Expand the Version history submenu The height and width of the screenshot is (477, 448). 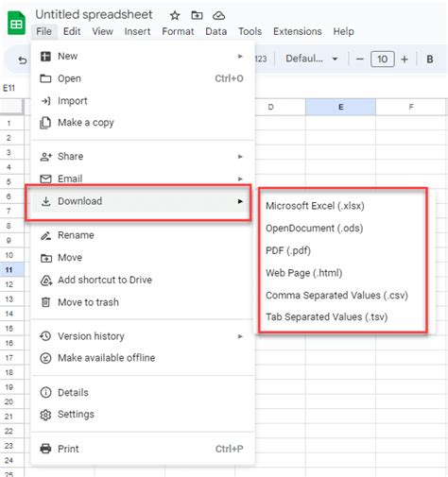[143, 336]
